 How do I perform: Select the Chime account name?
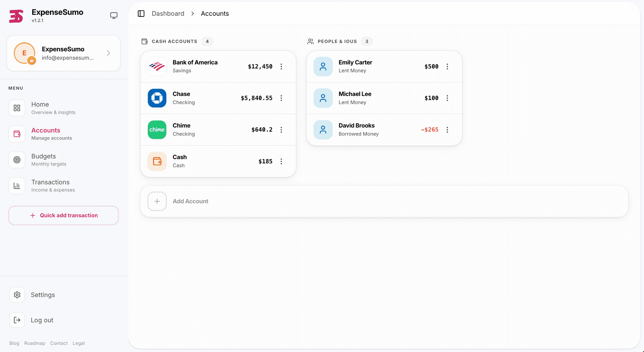click(x=181, y=125)
